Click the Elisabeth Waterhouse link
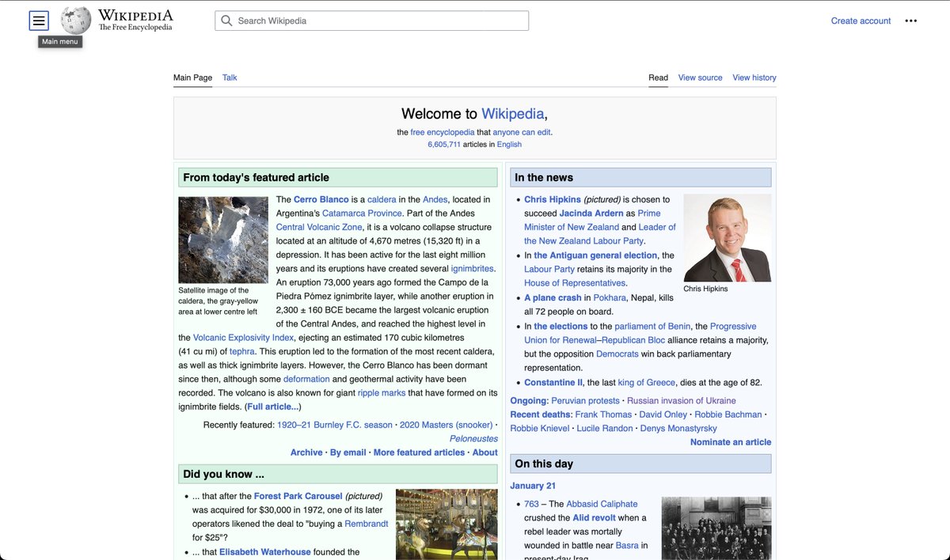This screenshot has height=560, width=950. (265, 552)
